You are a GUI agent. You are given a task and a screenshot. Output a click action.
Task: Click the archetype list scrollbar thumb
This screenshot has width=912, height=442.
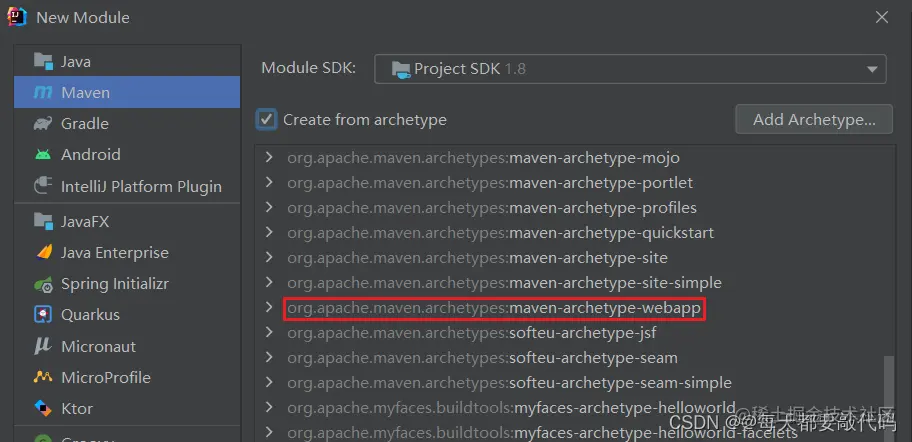[x=888, y=399]
